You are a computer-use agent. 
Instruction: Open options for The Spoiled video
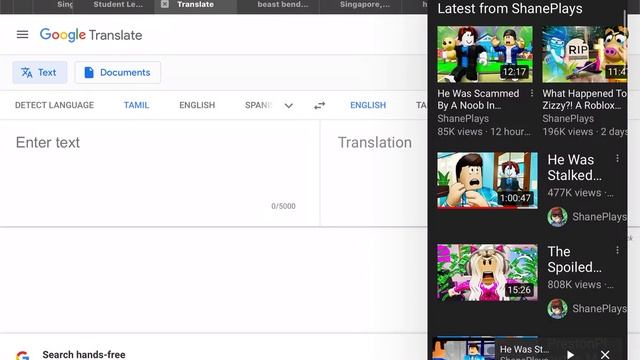click(617, 250)
